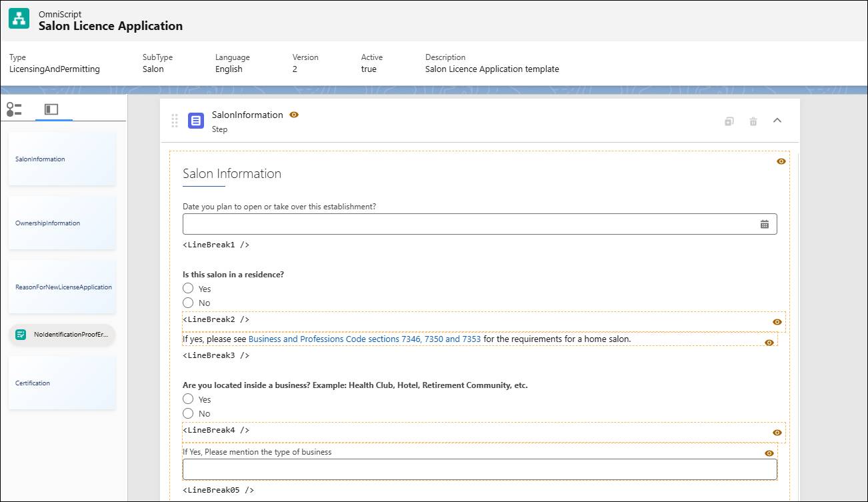Switch to the slide panel view tab
Image resolution: width=868 pixels, height=502 pixels.
pyautogui.click(x=51, y=109)
